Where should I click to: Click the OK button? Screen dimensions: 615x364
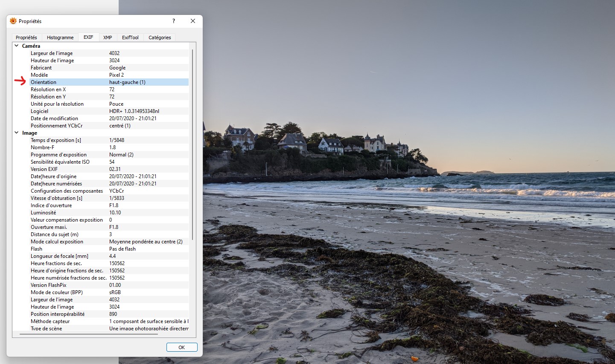(182, 347)
